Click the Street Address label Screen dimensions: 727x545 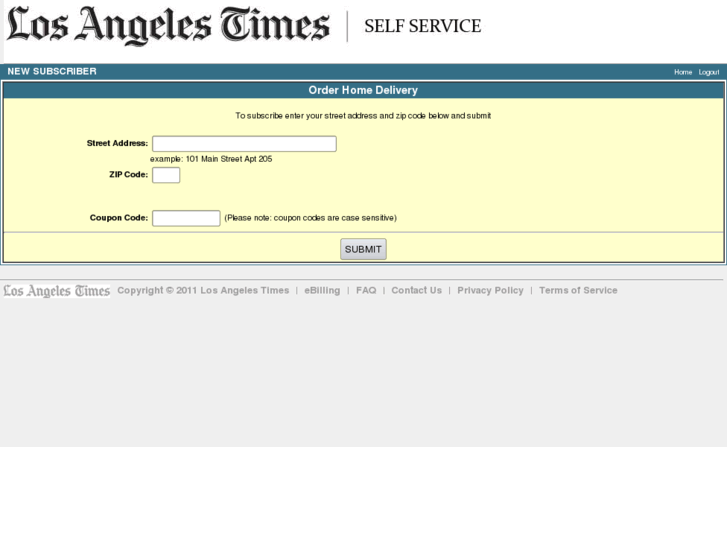pos(117,143)
